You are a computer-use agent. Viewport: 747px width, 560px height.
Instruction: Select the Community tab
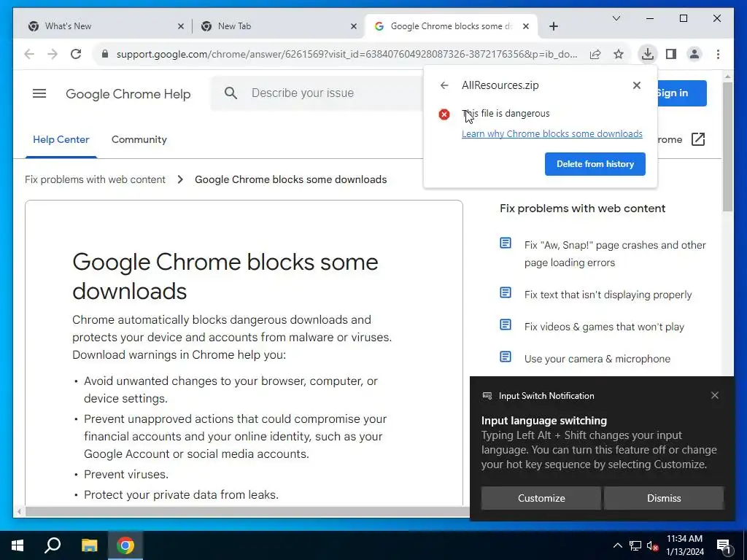coord(139,139)
